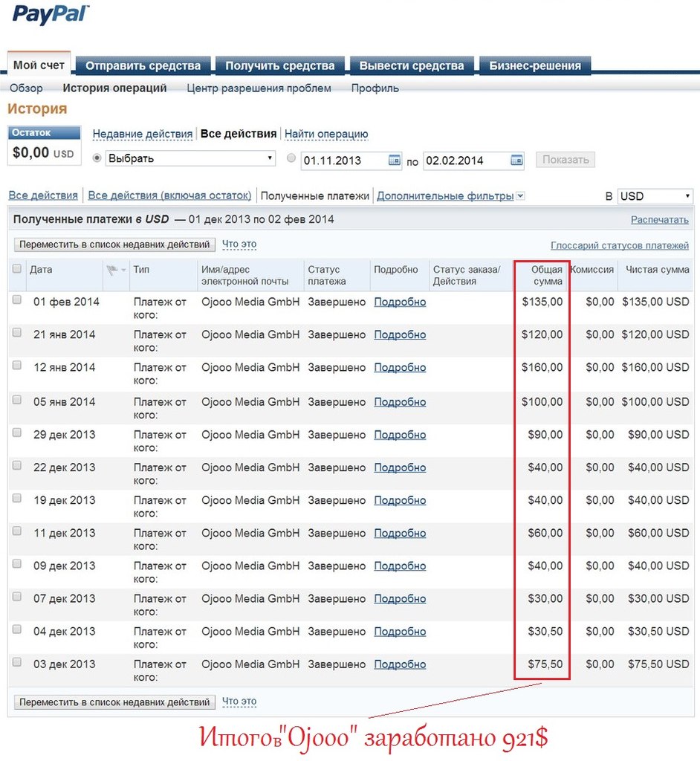Open the Выбрать period dropdown
This screenshot has width=700, height=761.
pyautogui.click(x=190, y=159)
